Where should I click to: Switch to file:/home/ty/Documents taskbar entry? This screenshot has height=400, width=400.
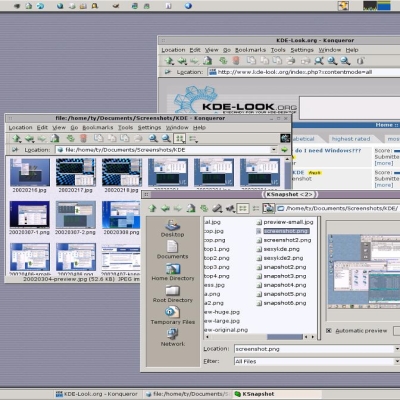pos(188,394)
